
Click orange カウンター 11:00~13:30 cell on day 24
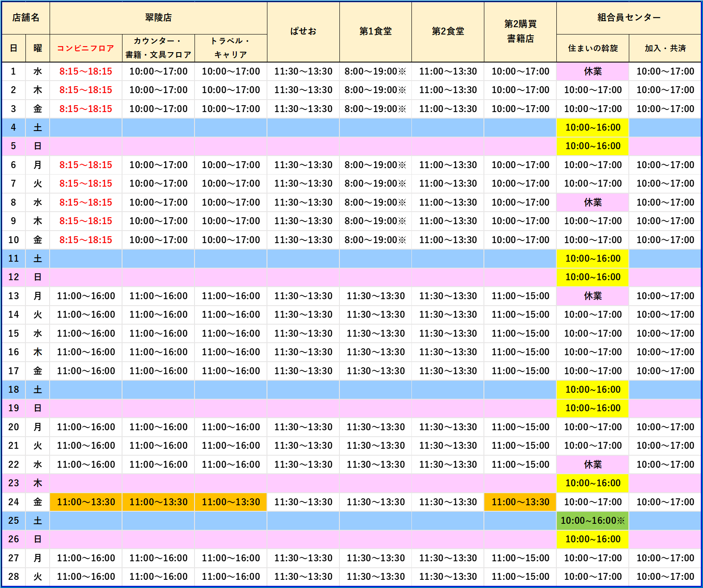click(158, 502)
